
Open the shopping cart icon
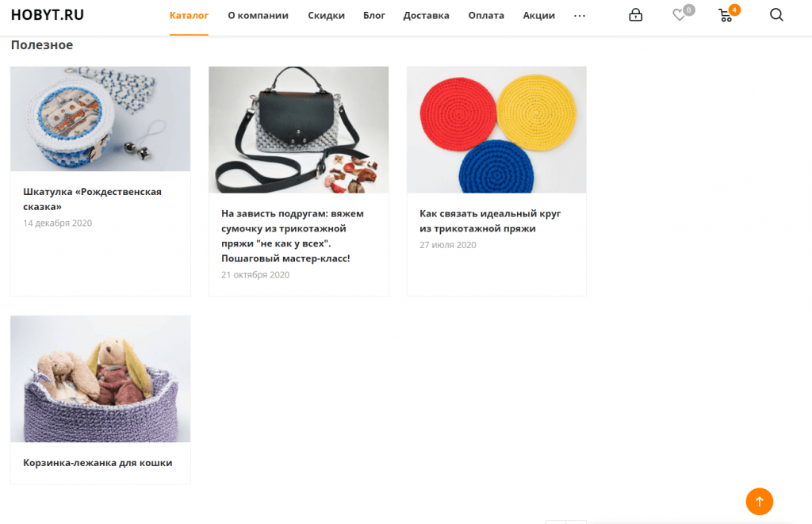pyautogui.click(x=726, y=15)
